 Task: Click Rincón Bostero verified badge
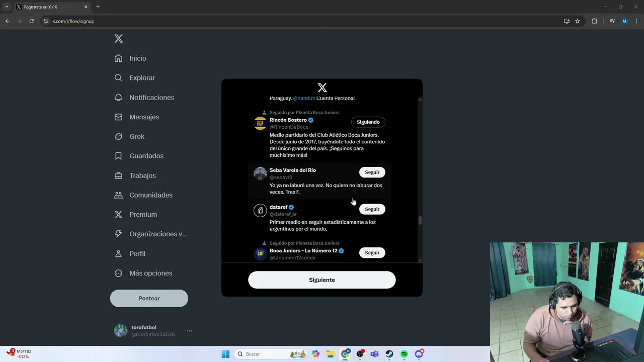tap(311, 120)
